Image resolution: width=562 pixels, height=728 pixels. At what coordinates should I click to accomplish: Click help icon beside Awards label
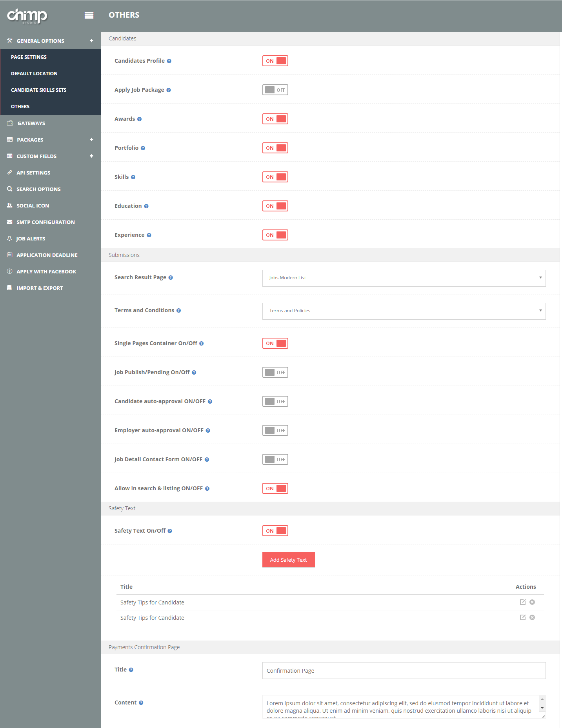(x=139, y=119)
